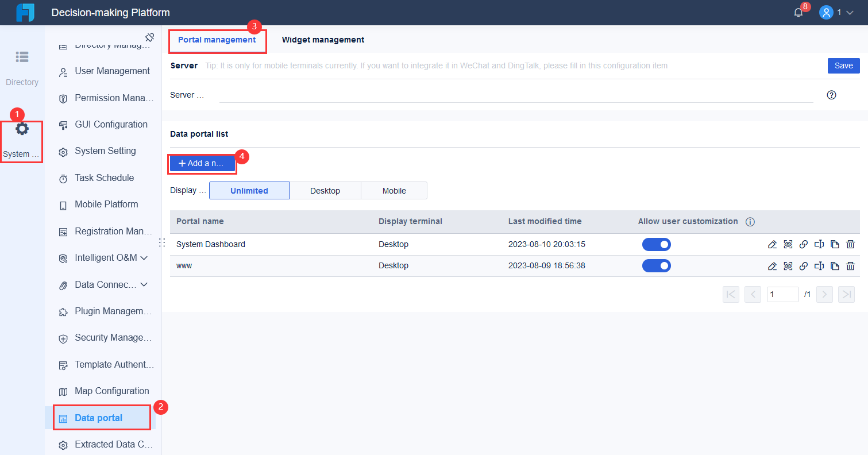Save the server configuration

843,65
